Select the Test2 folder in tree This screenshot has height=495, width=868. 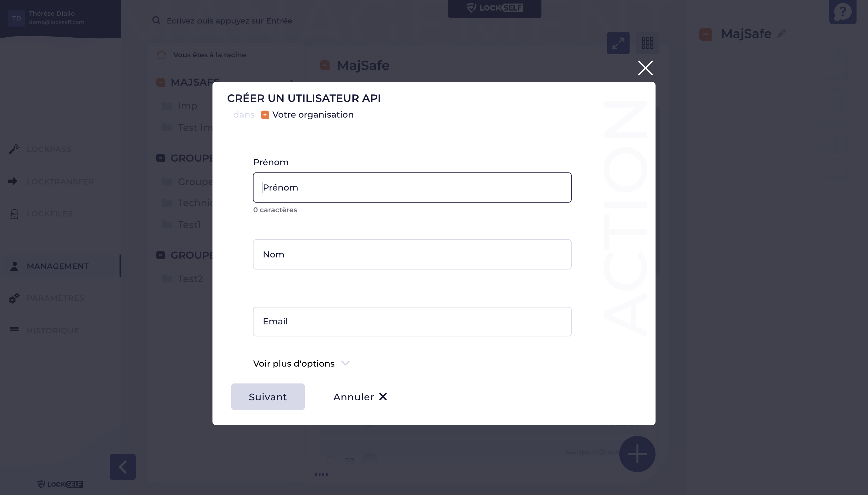(190, 279)
